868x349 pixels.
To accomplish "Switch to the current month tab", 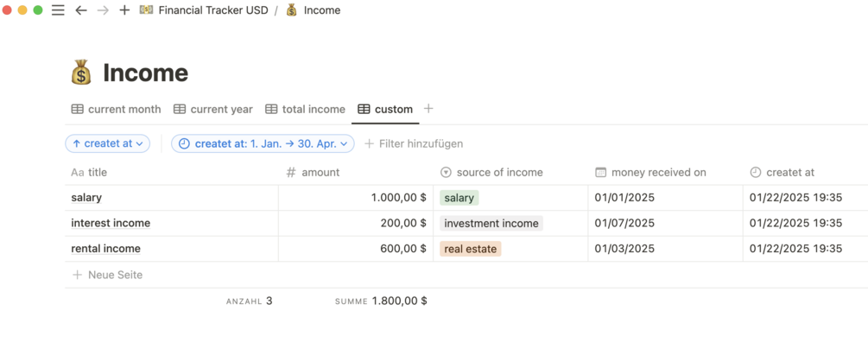I will point(117,110).
